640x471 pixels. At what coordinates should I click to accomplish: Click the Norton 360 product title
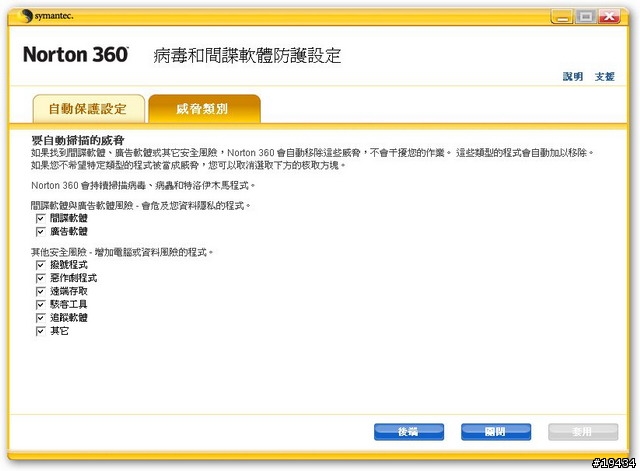tap(76, 55)
